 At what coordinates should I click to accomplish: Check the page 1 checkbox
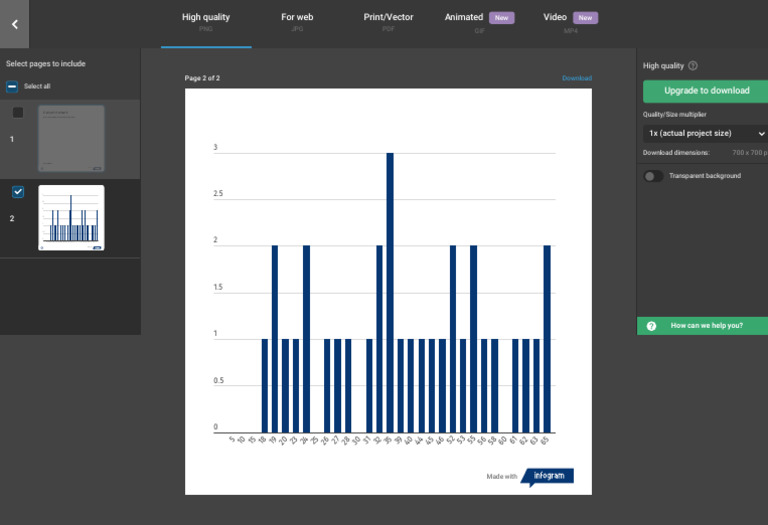pos(18,113)
